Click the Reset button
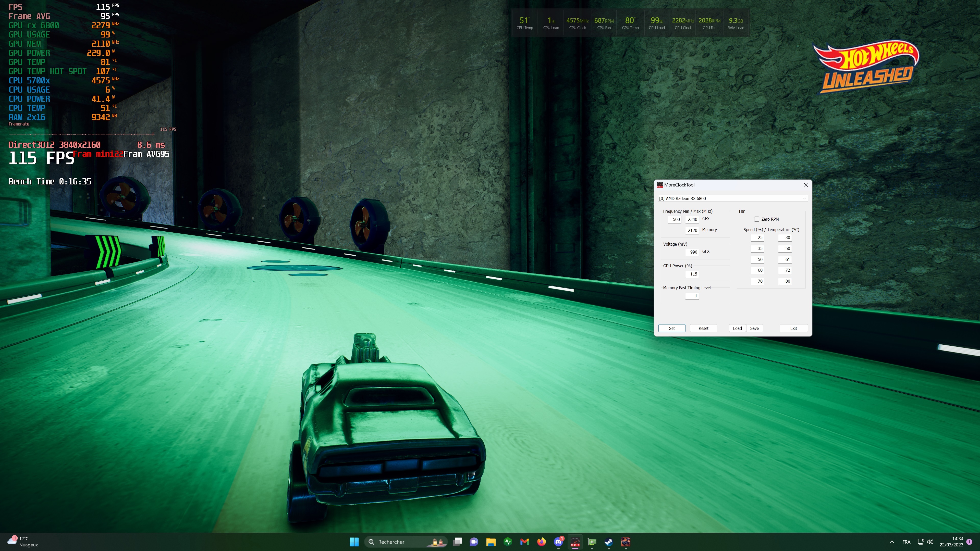This screenshot has height=551, width=980. pyautogui.click(x=703, y=328)
